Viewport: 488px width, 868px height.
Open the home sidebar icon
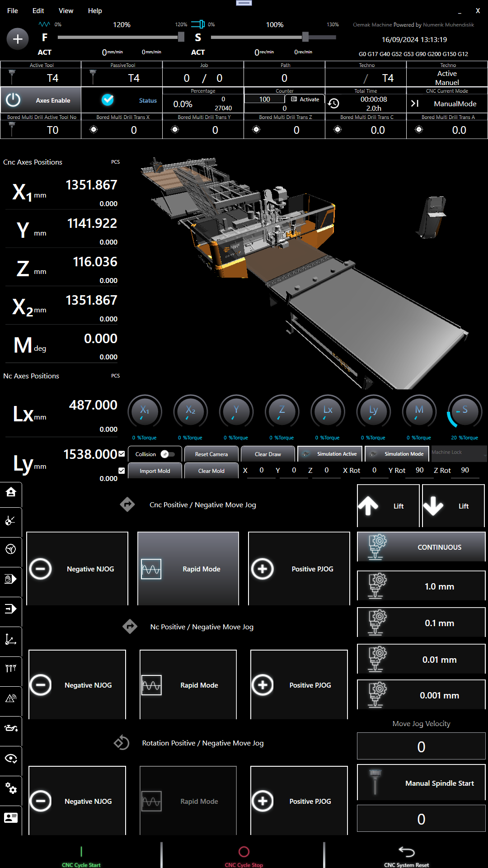(x=11, y=492)
